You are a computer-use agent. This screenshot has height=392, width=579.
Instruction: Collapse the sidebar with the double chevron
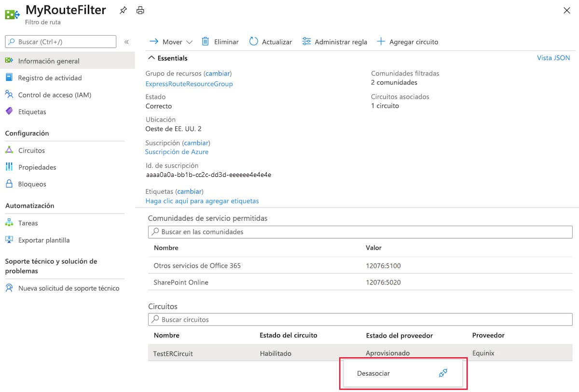pos(126,42)
